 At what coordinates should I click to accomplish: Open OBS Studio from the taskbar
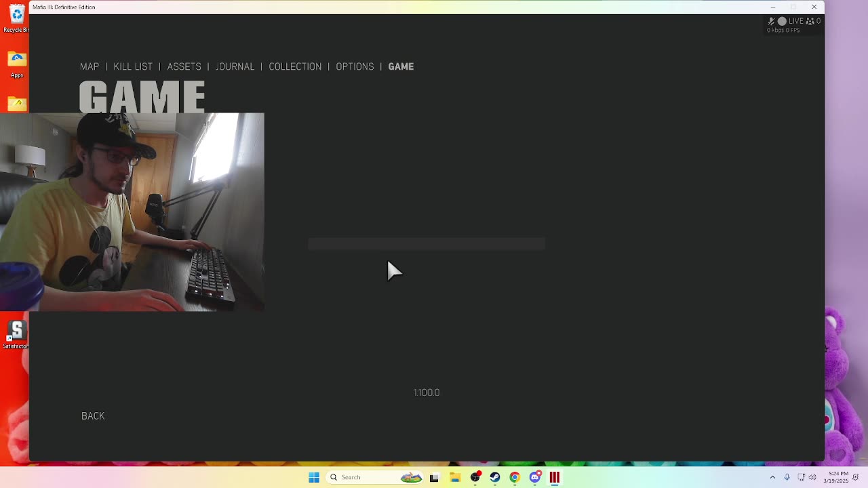point(475,477)
